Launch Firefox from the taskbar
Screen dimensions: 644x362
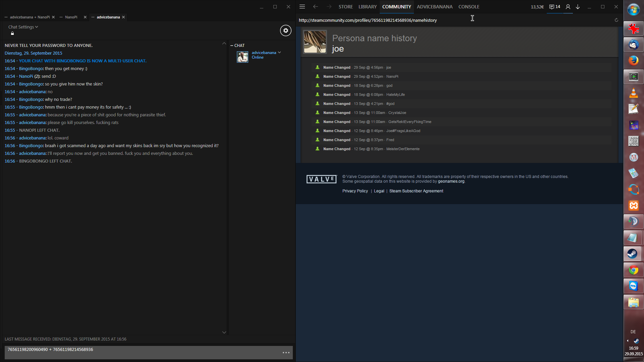click(633, 61)
